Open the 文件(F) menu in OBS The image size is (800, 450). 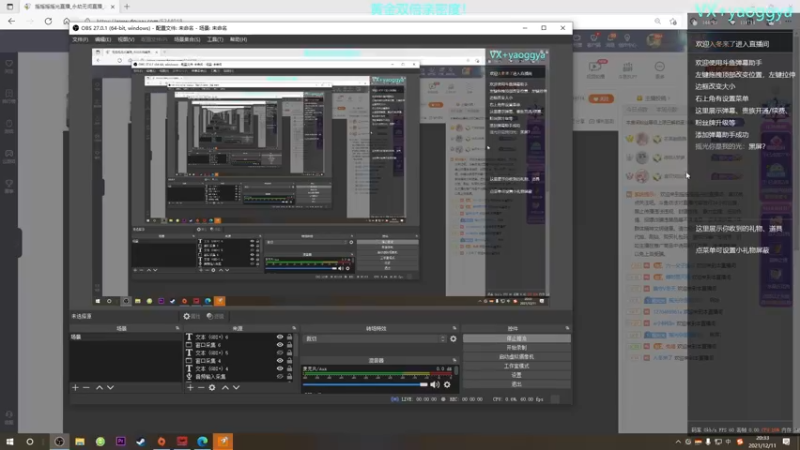click(80, 39)
